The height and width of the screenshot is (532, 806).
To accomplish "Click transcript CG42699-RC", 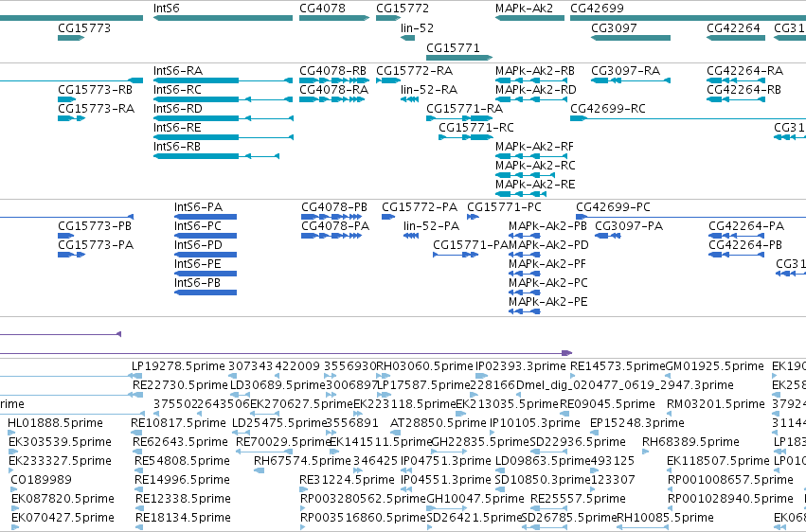I will [688, 118].
